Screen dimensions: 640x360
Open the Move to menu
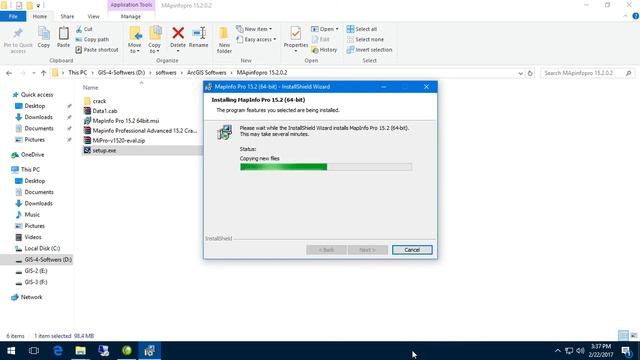coord(135,40)
